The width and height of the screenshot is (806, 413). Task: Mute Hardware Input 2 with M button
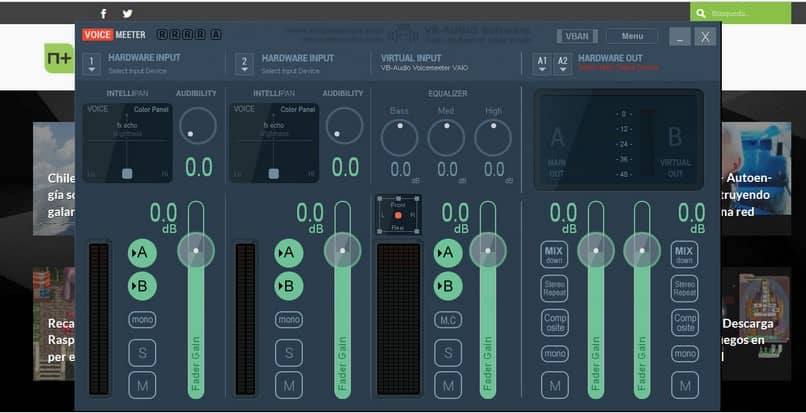(x=289, y=385)
